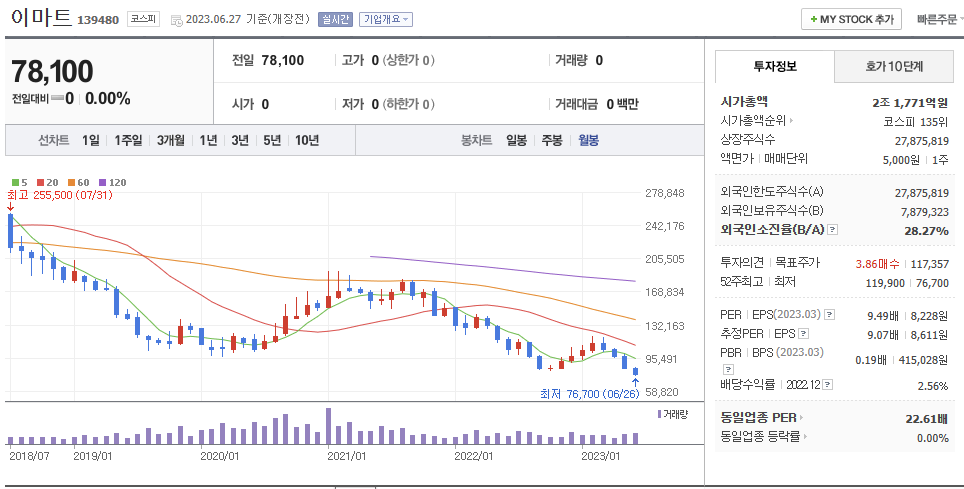Image resolution: width=964 pixels, height=489 pixels.
Task: Switch candle chart to 월봉
Action: click(588, 140)
